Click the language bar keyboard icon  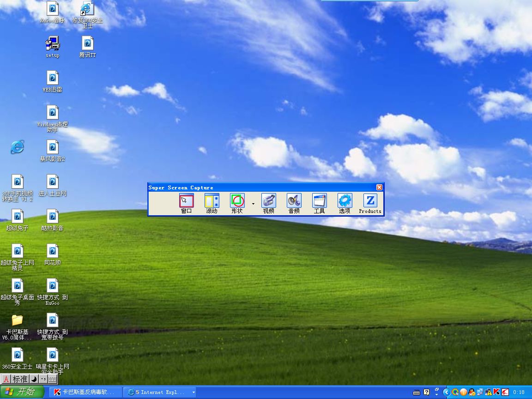tap(417, 392)
